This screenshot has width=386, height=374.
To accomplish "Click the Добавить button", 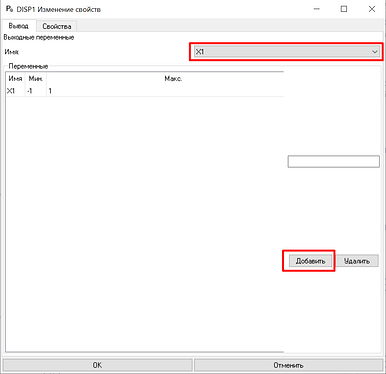I will (310, 261).
